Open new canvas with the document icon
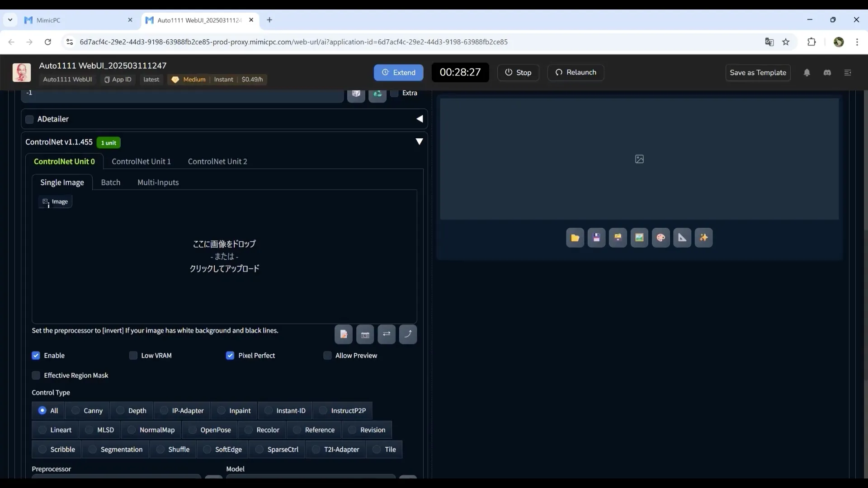The height and width of the screenshot is (488, 868). click(344, 334)
